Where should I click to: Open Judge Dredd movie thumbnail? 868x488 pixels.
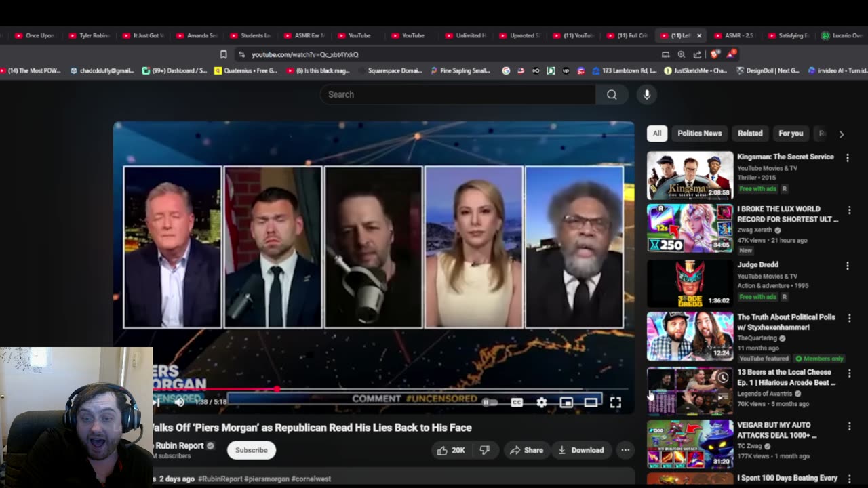[690, 283]
